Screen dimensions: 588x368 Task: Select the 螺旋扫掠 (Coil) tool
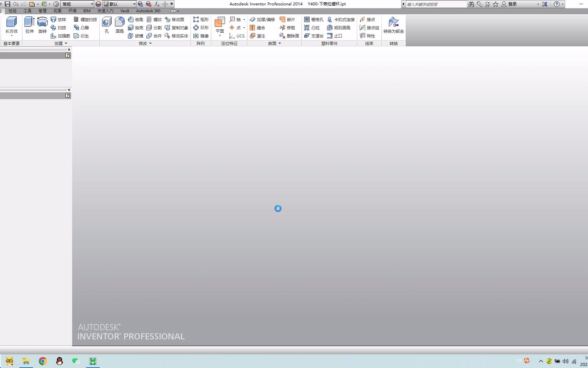85,19
